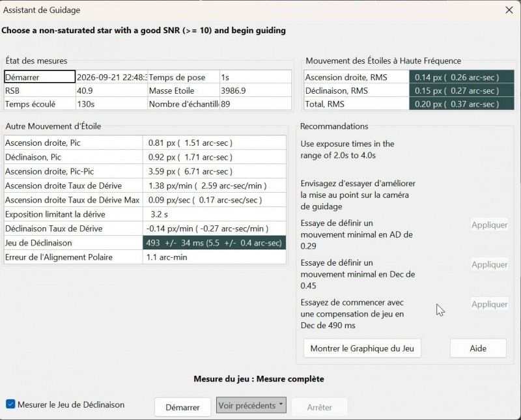Click the bottom Démarrer button

pyautogui.click(x=182, y=407)
